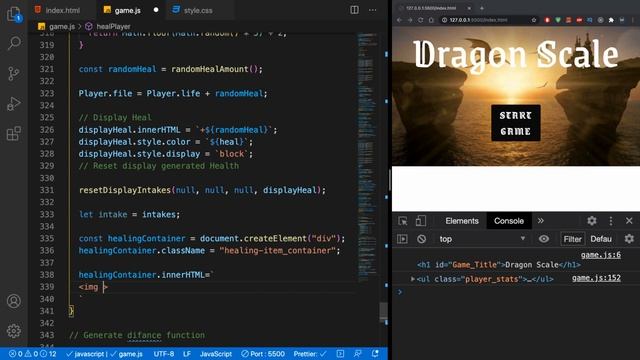The height and width of the screenshot is (360, 640).
Task: Switch to the index.html editor tab
Action: 61,10
